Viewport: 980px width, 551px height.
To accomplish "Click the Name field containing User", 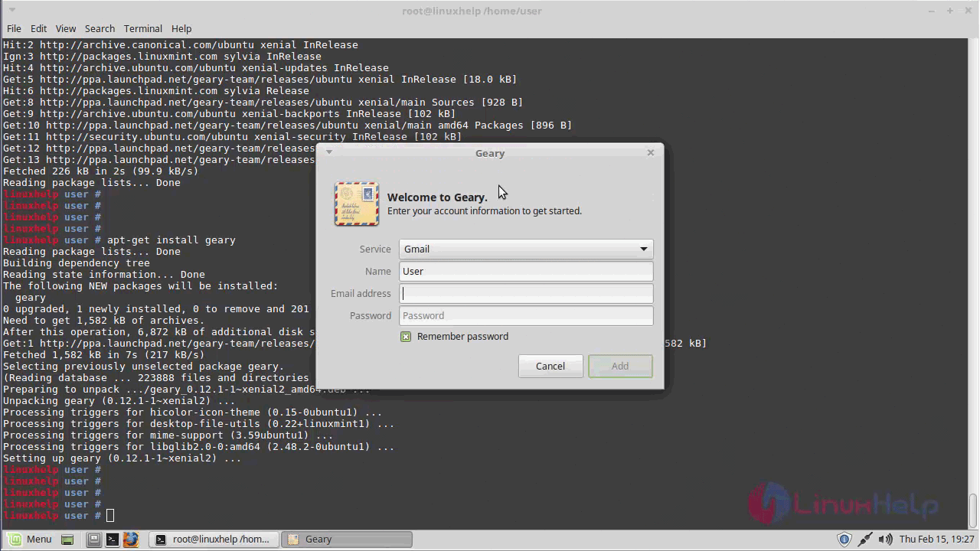I will coord(526,271).
